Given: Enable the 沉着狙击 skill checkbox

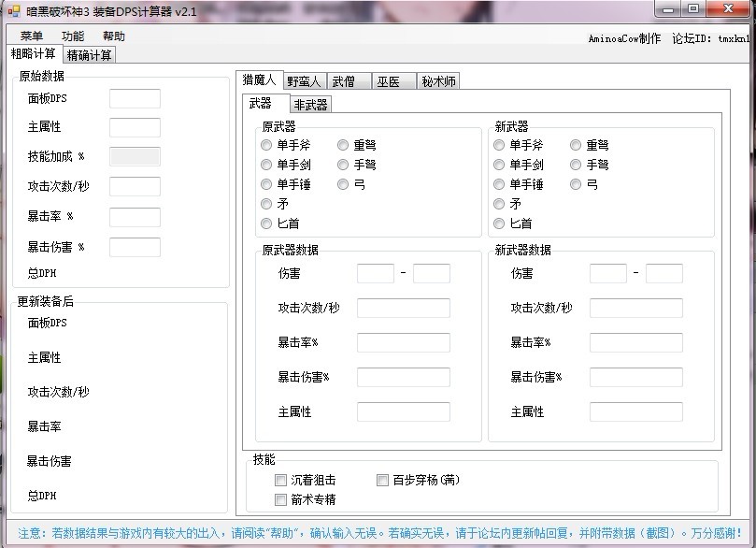Looking at the screenshot, I should (x=281, y=481).
